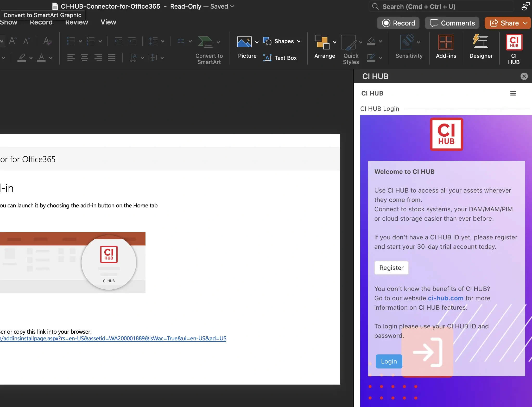The width and height of the screenshot is (532, 407).
Task: Click the Search field in title bar
Action: 441,7
